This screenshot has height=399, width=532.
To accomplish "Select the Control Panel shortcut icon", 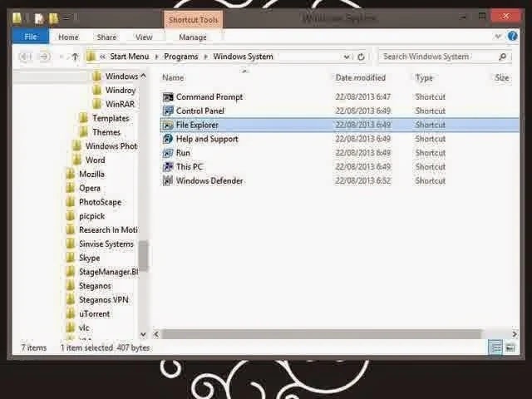I will click(168, 111).
